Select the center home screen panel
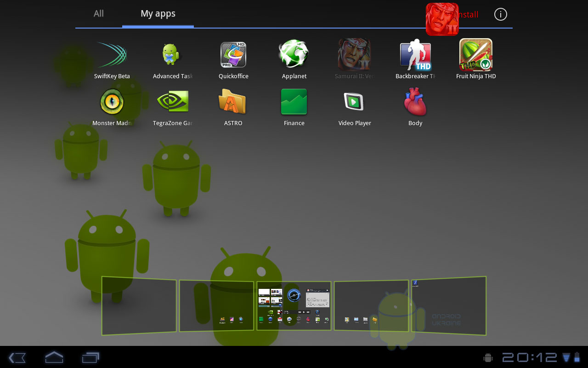This screenshot has width=588, height=368. tap(294, 306)
